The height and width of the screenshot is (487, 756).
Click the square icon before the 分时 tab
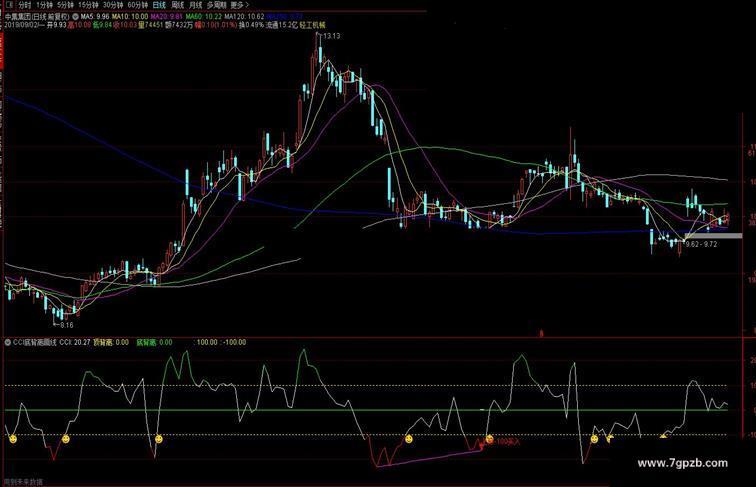pyautogui.click(x=10, y=5)
